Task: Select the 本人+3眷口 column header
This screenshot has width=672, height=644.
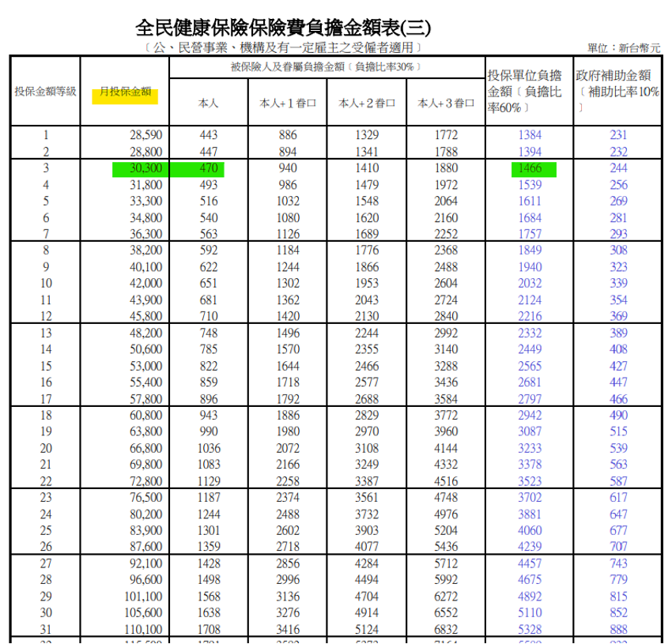Action: coord(446,104)
